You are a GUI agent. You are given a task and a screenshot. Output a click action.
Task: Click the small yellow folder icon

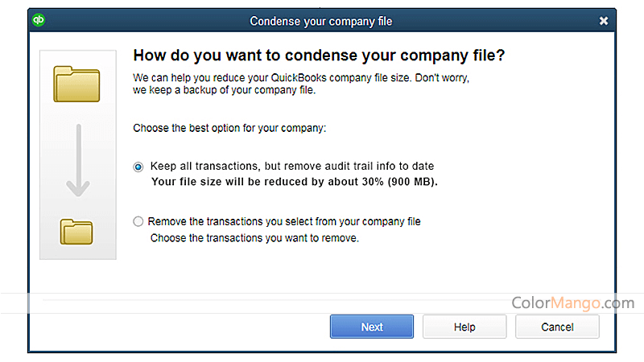tap(76, 232)
